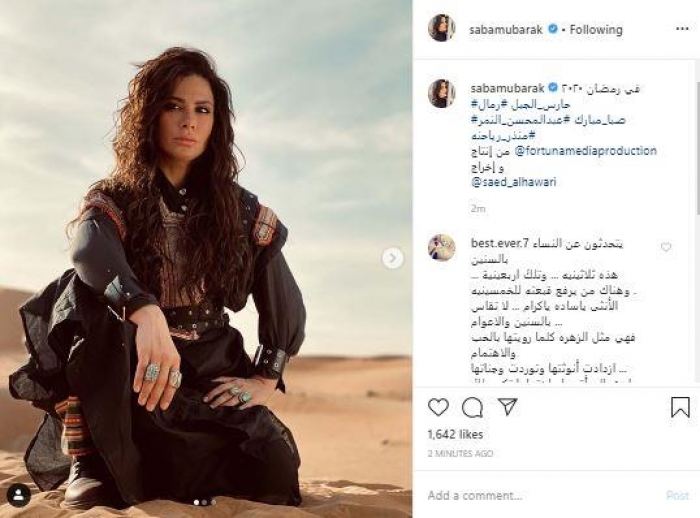Screen dimensions: 700x518
Task: Open the comment bubble icon
Action: coord(472,407)
